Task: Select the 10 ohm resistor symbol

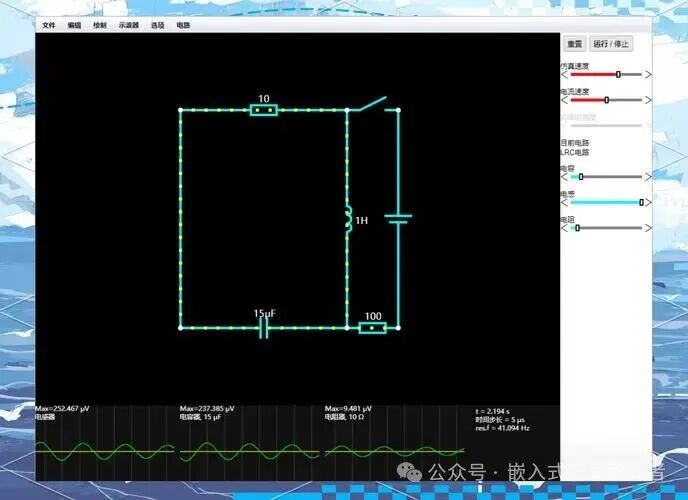Action: [x=264, y=110]
